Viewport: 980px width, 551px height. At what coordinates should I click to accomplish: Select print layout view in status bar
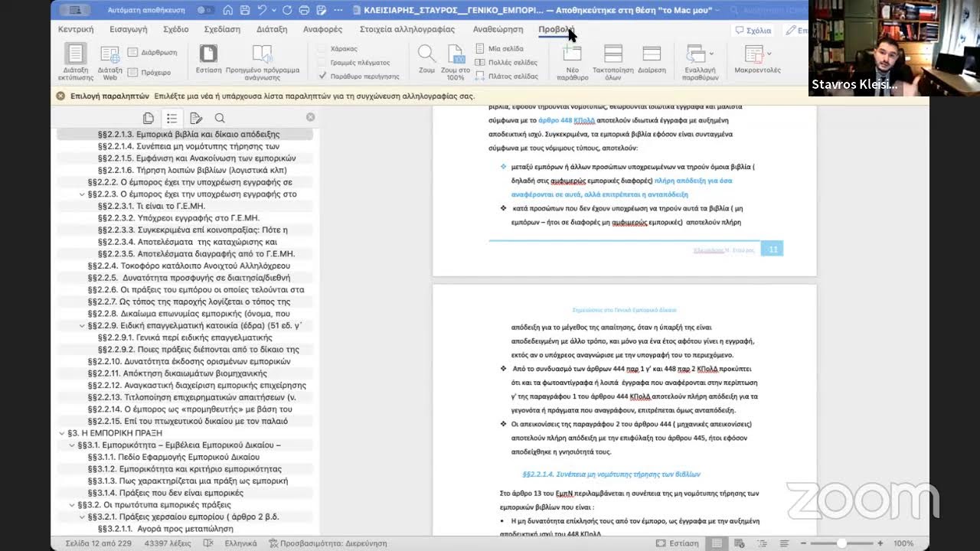(x=717, y=543)
